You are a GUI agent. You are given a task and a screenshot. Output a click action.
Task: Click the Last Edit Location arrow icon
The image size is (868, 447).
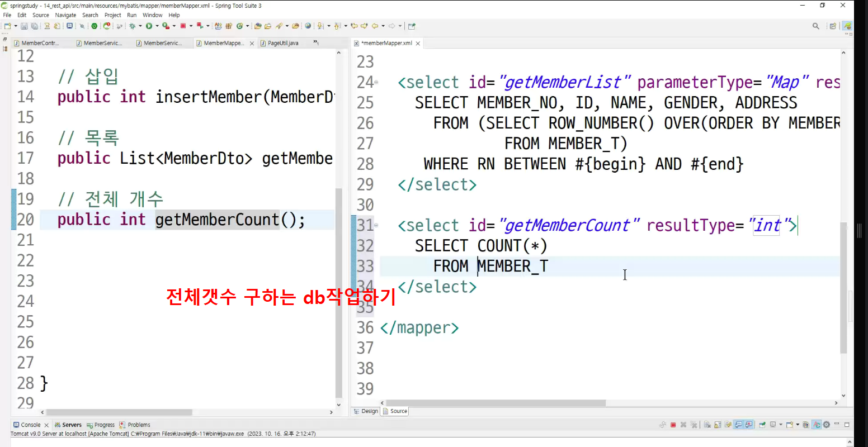pos(355,26)
